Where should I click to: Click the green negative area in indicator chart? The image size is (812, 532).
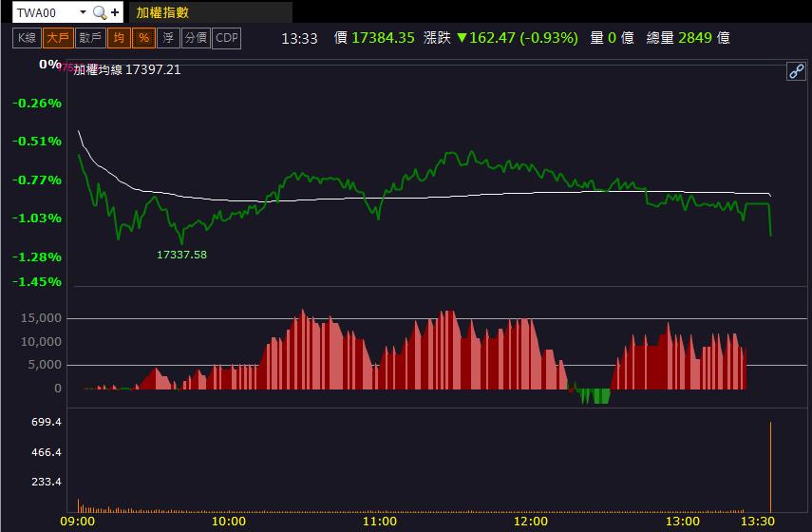coord(595,396)
